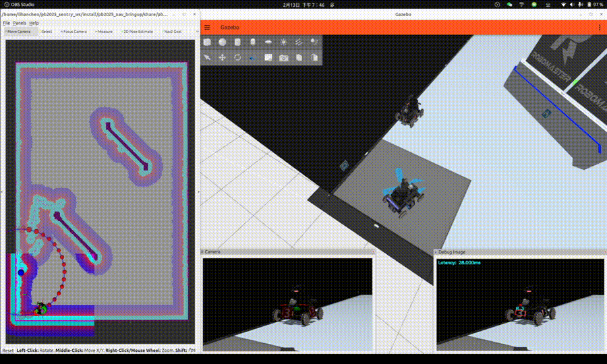The width and height of the screenshot is (607, 364).
Task: Click the Camera panel title bar
Action: tap(289, 252)
